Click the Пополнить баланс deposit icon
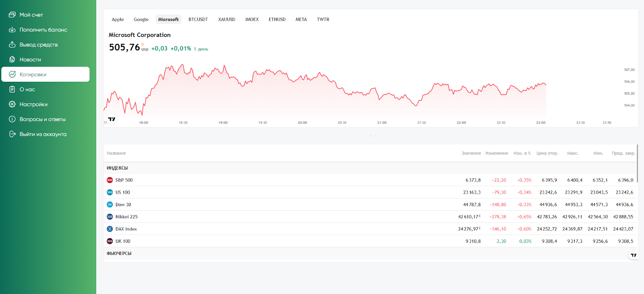This screenshot has width=644, height=294. coord(12,30)
